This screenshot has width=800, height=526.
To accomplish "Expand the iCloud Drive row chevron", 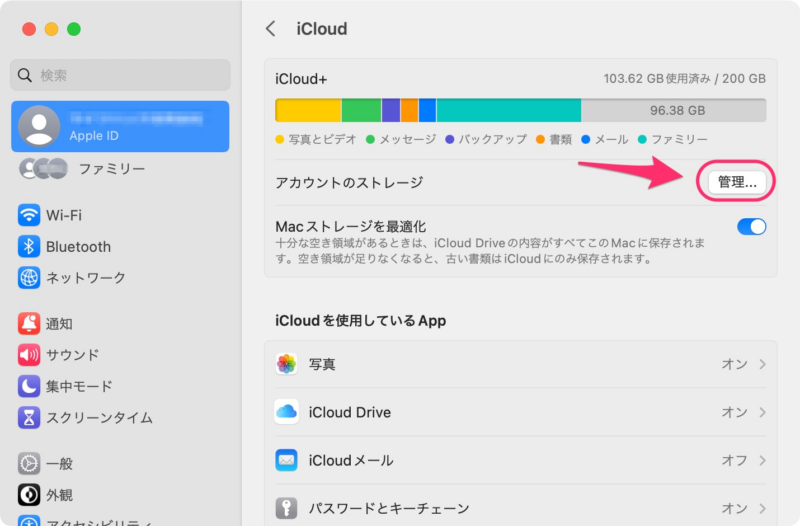I will (762, 412).
